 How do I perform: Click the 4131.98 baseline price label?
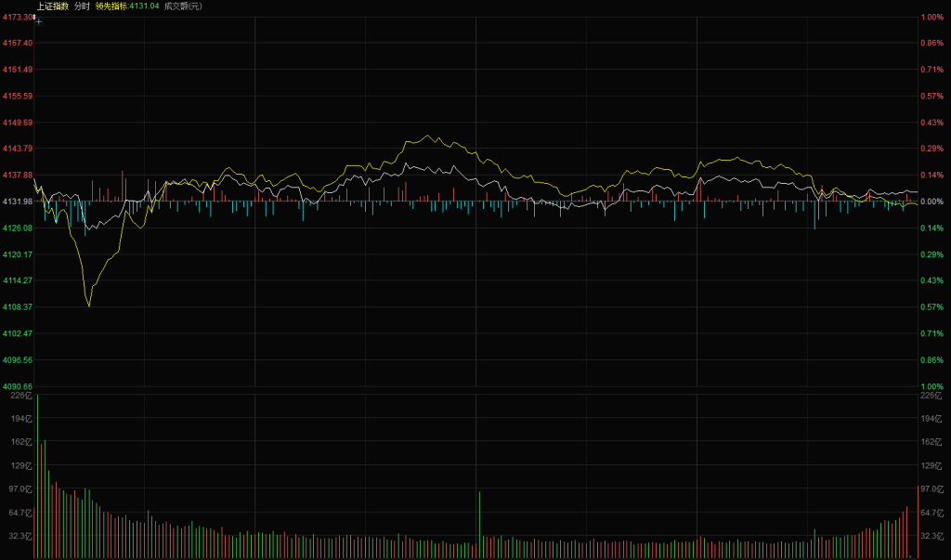(17, 202)
